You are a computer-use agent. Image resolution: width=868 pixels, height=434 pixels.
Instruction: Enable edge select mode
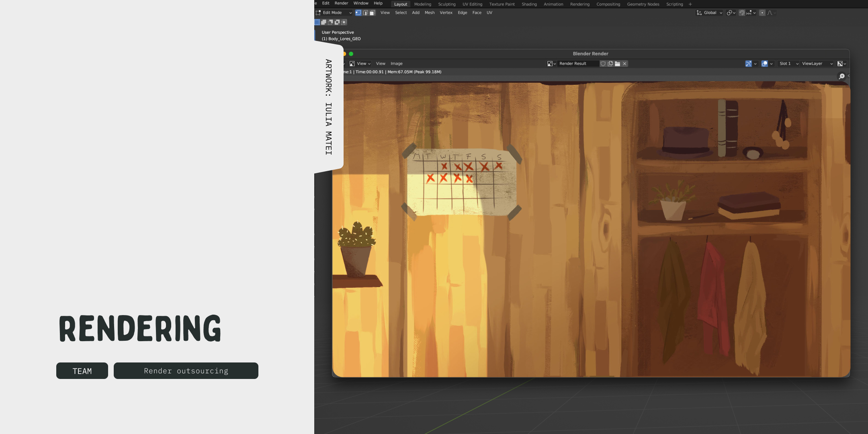[x=365, y=13]
